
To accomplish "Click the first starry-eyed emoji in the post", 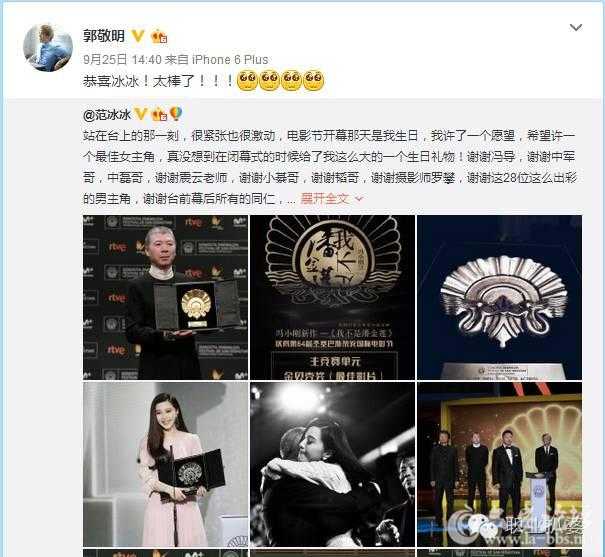I will pyautogui.click(x=247, y=81).
